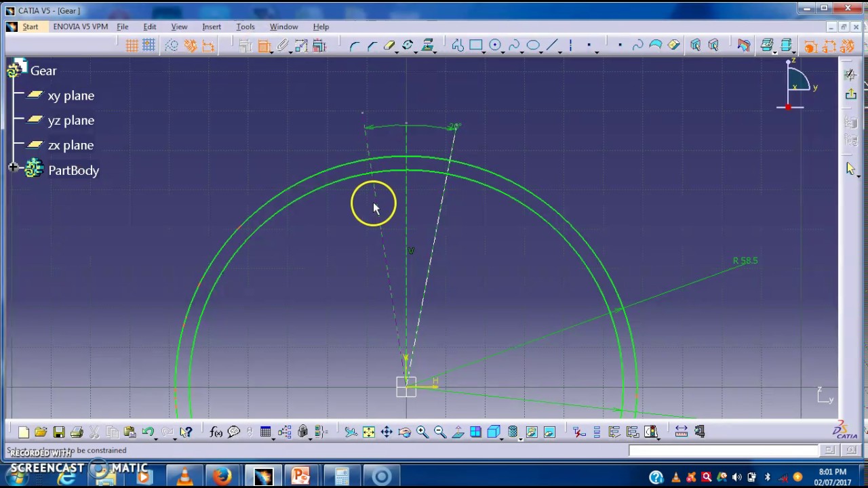Select the Profile tool
The width and height of the screenshot is (868, 488).
tap(458, 45)
